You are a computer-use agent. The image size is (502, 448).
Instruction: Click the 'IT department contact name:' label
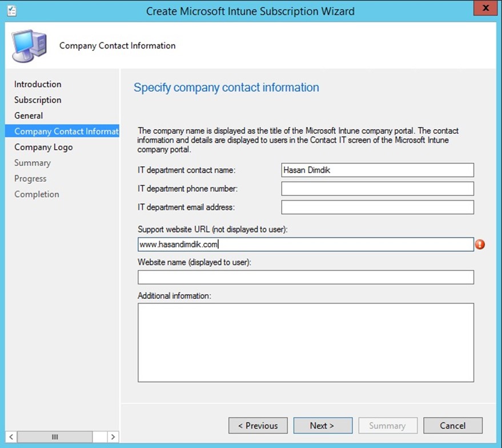tap(187, 170)
